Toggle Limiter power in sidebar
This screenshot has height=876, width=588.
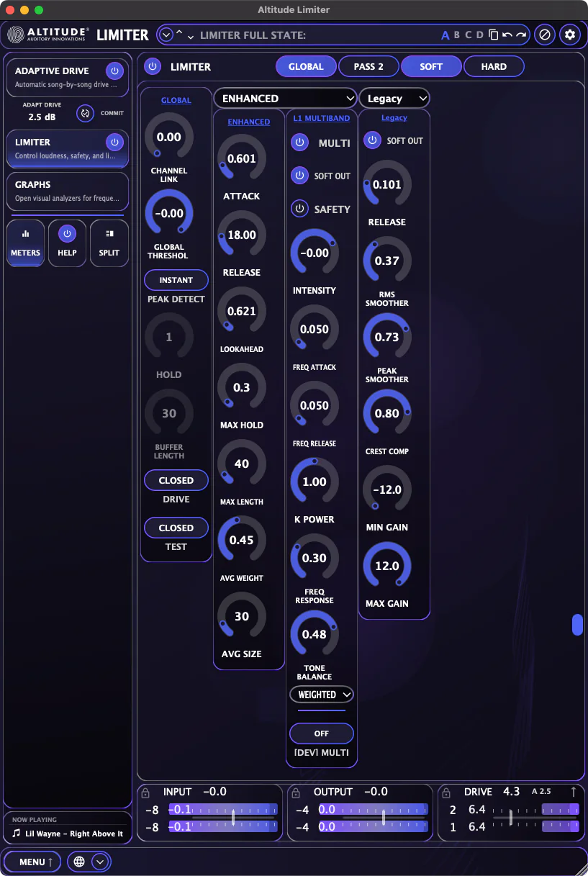pyautogui.click(x=114, y=142)
